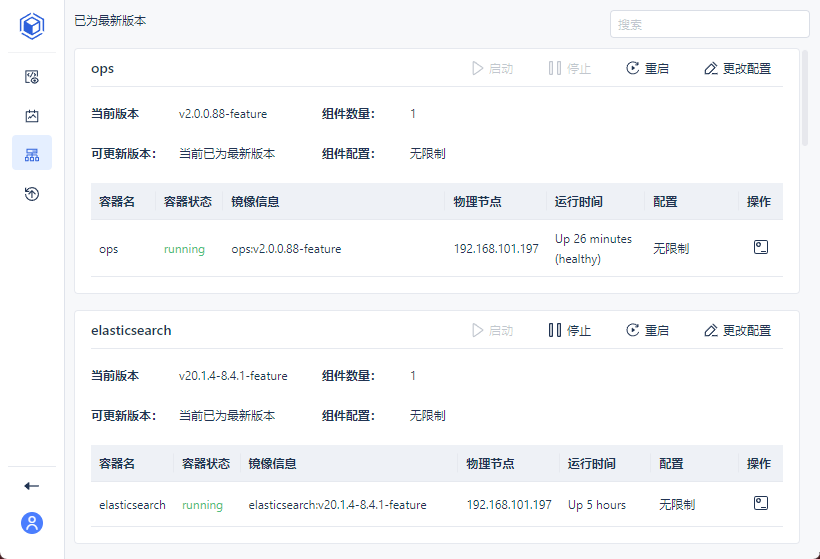Viewport: 820px width, 559px height.
Task: Click 重启 to restart the ops component
Action: pos(647,69)
